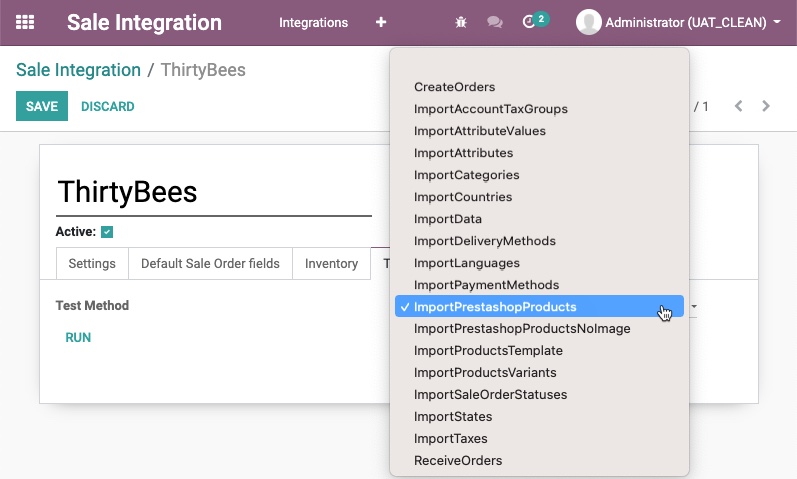Select ImportCategories option

click(x=539, y=175)
